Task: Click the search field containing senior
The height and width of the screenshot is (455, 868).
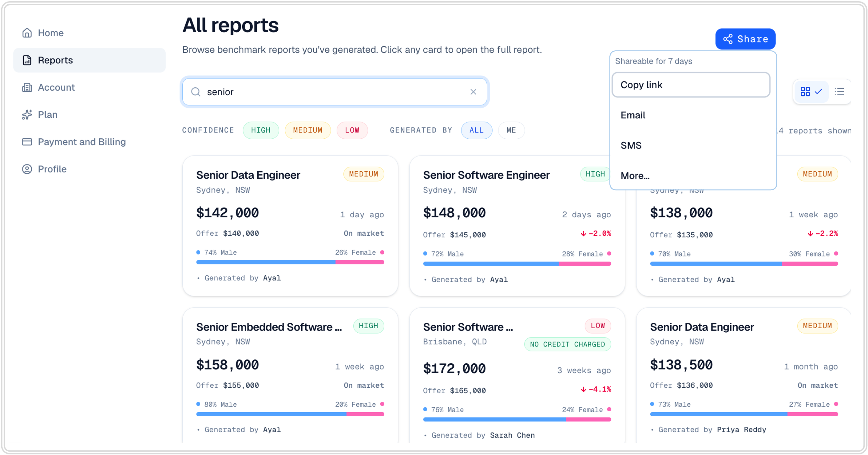Action: coord(335,92)
